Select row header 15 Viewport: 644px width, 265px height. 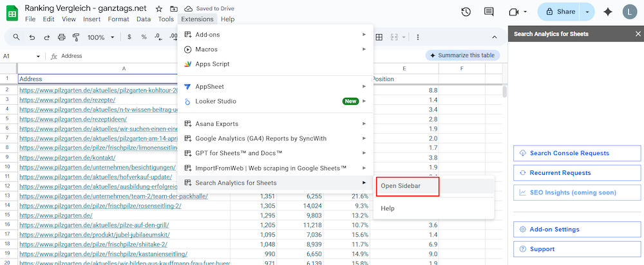click(7, 215)
